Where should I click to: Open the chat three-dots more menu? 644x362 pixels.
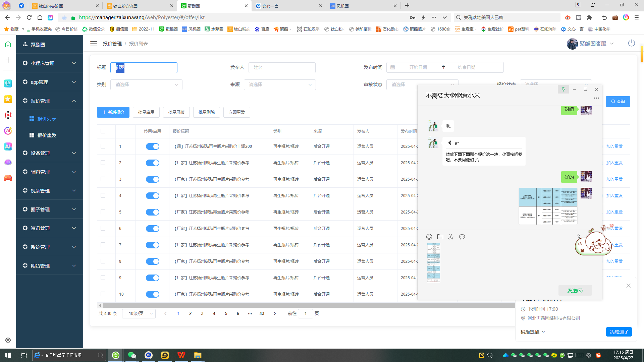596,98
